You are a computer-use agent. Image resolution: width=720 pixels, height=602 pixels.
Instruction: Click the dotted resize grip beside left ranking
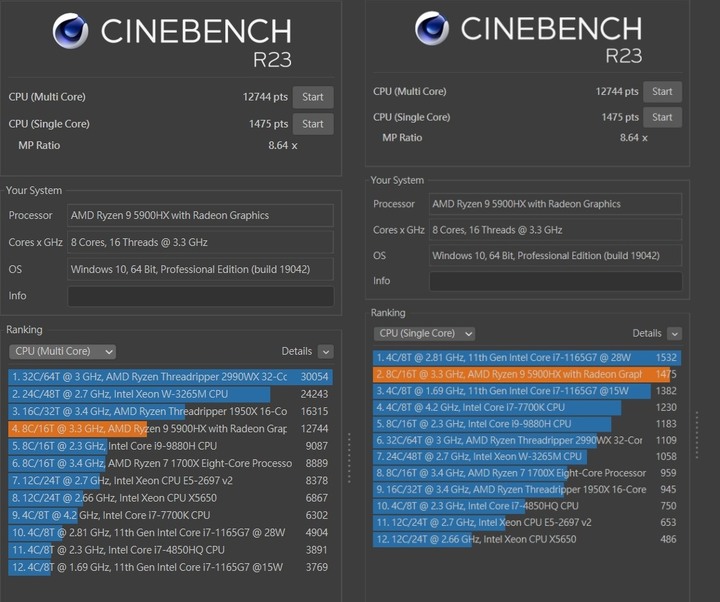click(349, 457)
